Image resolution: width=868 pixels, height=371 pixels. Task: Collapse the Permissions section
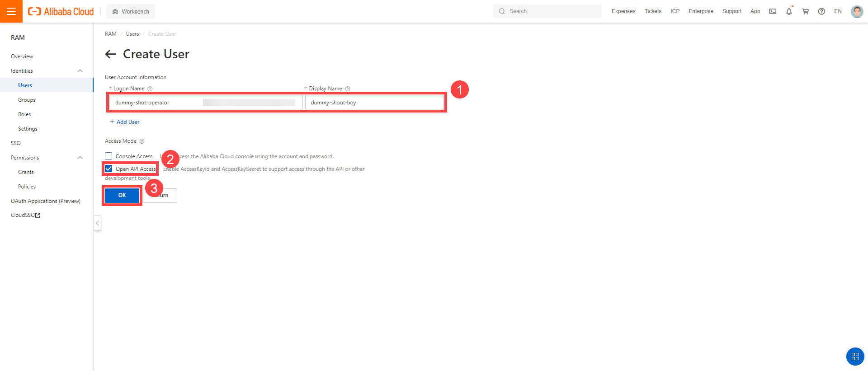80,158
